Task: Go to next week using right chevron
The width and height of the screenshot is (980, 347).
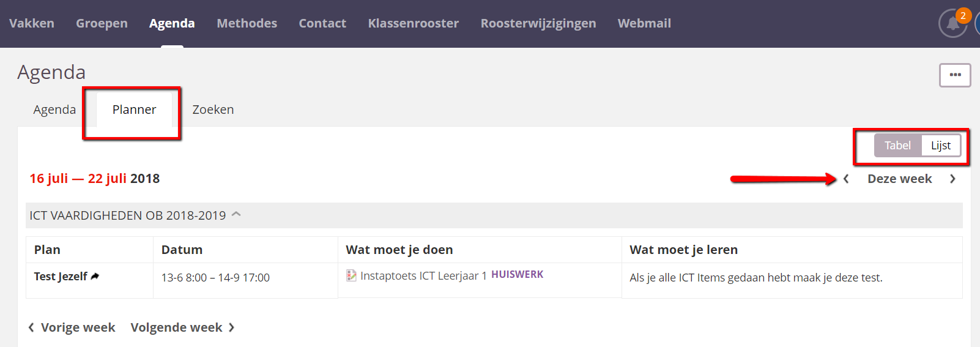Action: pyautogui.click(x=952, y=179)
